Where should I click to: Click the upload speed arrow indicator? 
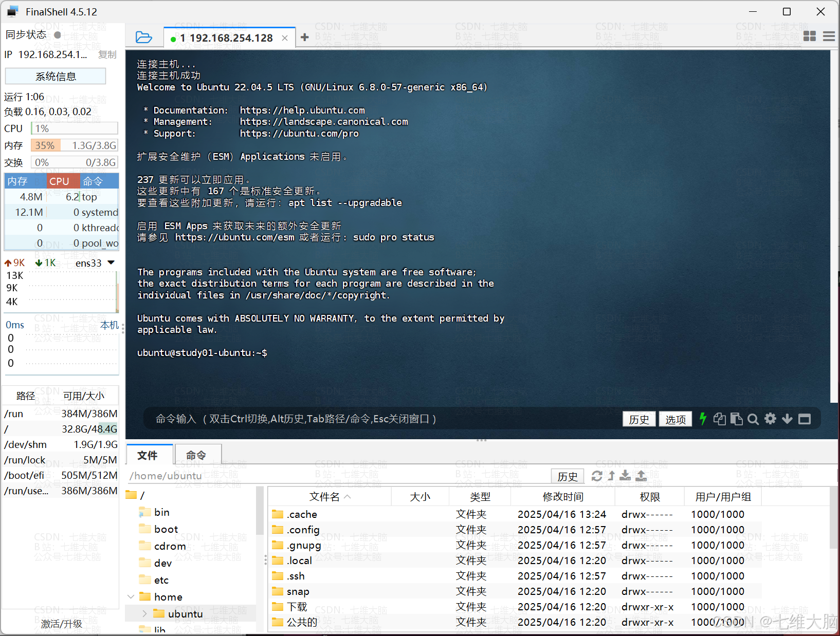tap(8, 263)
